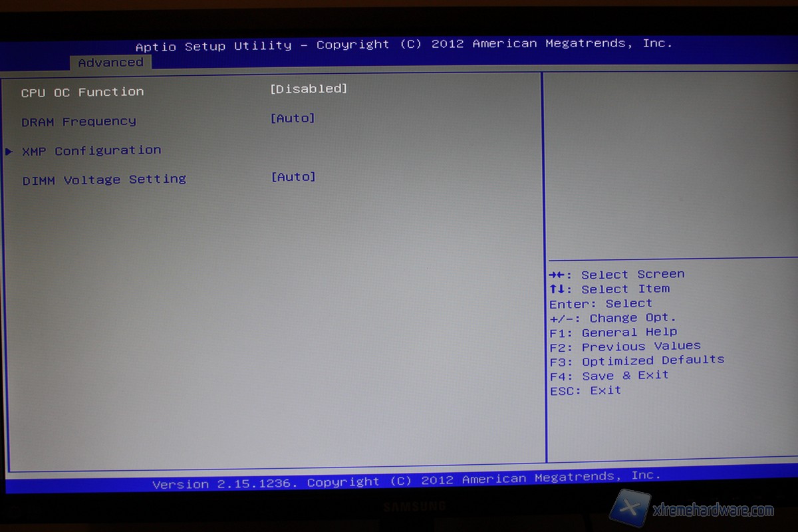798x532 pixels.
Task: Click the ESC: Exit hint
Action: 585,390
